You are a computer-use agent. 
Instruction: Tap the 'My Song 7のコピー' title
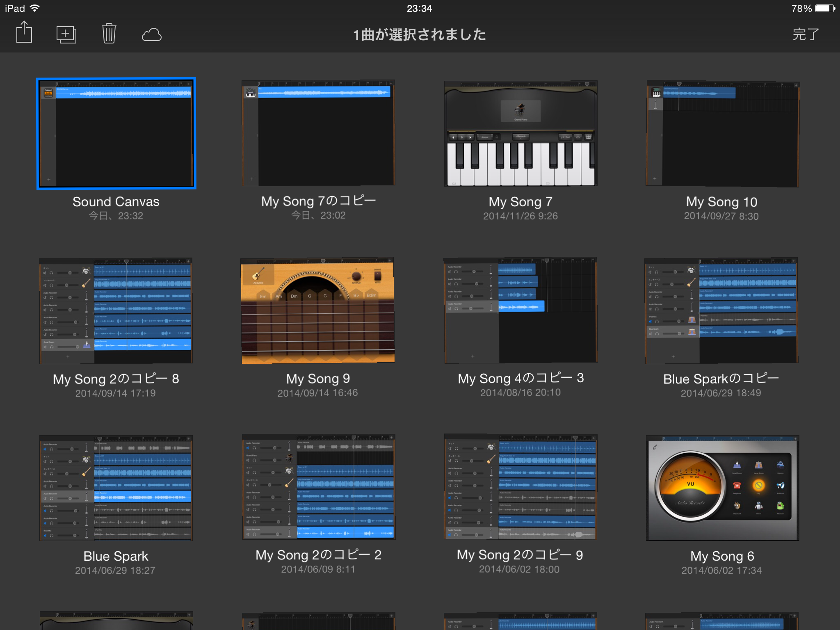(318, 201)
